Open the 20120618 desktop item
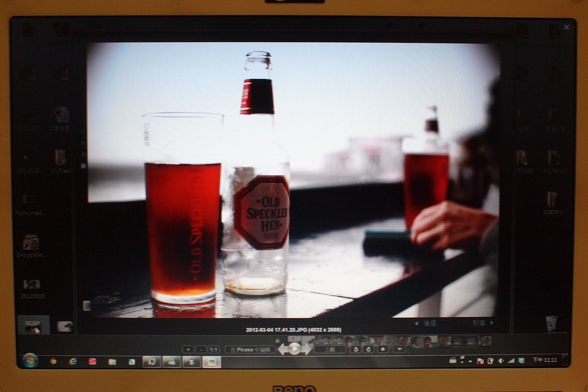588x392 pixels. tap(32, 289)
